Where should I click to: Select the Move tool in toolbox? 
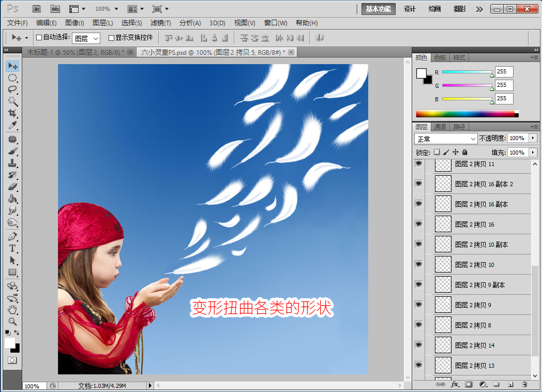[12, 66]
